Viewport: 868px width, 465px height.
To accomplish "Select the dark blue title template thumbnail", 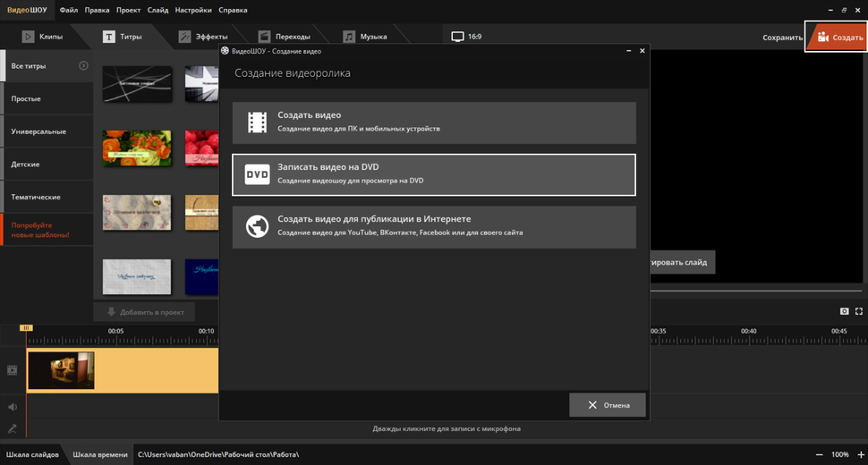I will (x=201, y=276).
